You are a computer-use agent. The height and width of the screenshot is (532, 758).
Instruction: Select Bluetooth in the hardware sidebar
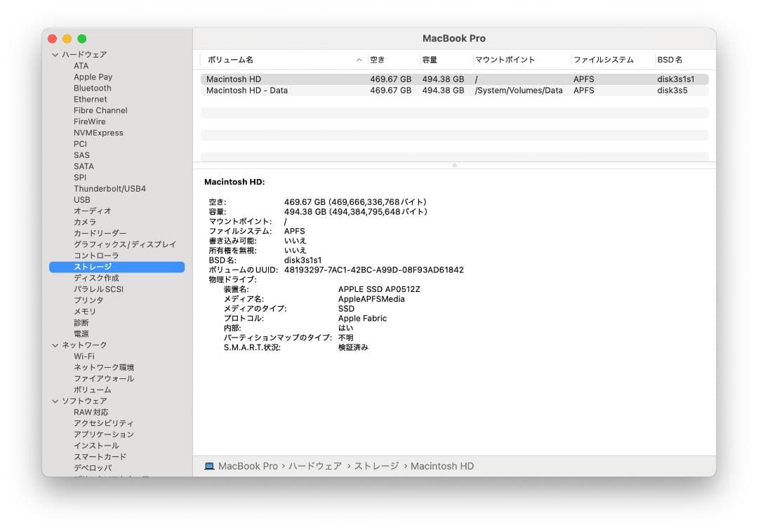92,88
